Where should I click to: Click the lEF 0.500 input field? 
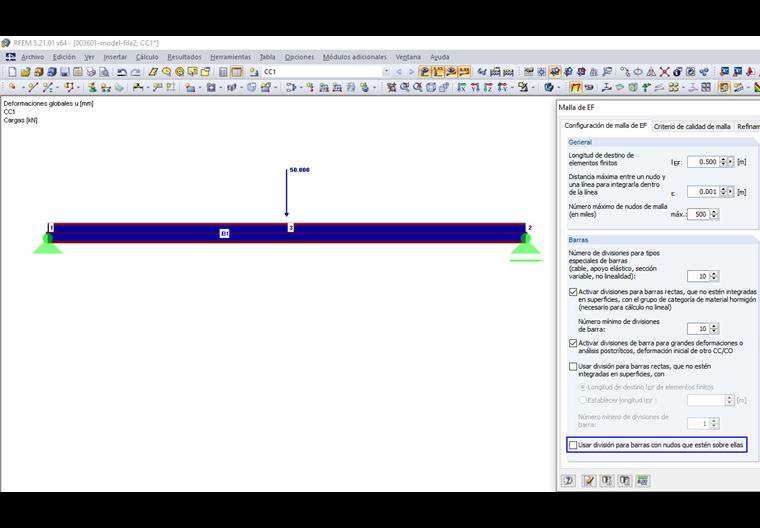pos(703,162)
